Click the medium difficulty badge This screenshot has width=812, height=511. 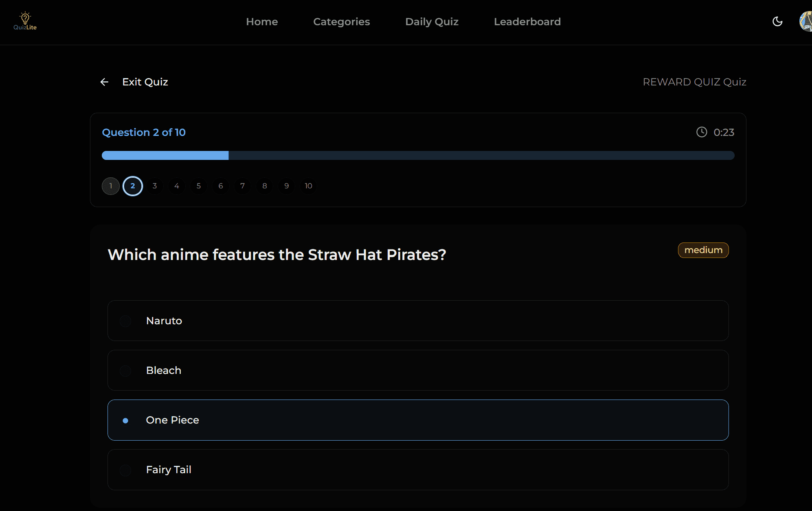[x=703, y=250]
